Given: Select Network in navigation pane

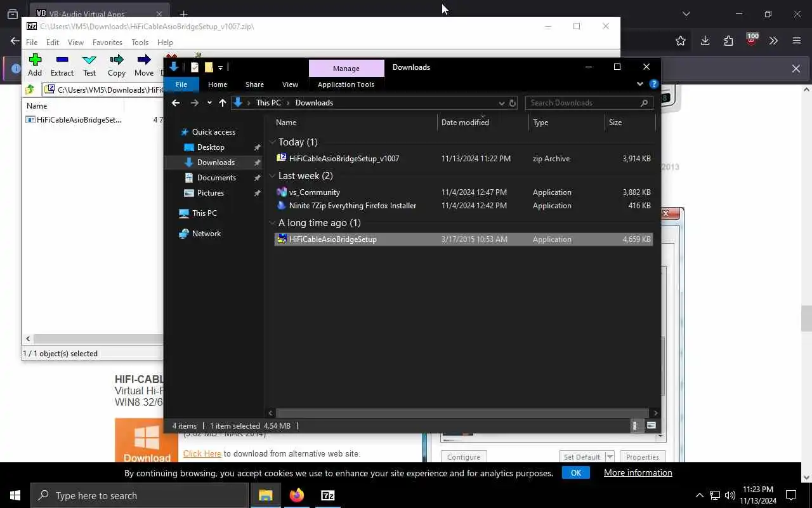Looking at the screenshot, I should [x=206, y=234].
